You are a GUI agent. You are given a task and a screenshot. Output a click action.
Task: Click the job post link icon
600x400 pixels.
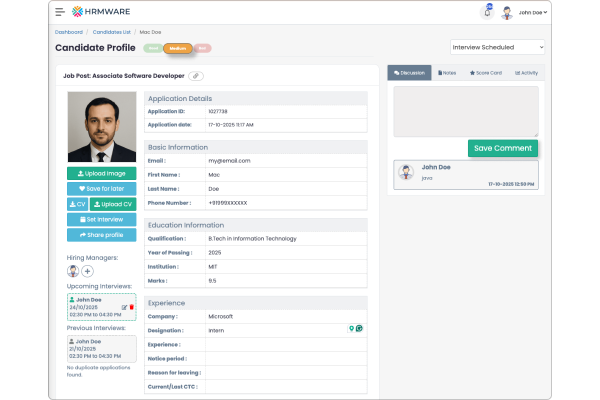(196, 75)
